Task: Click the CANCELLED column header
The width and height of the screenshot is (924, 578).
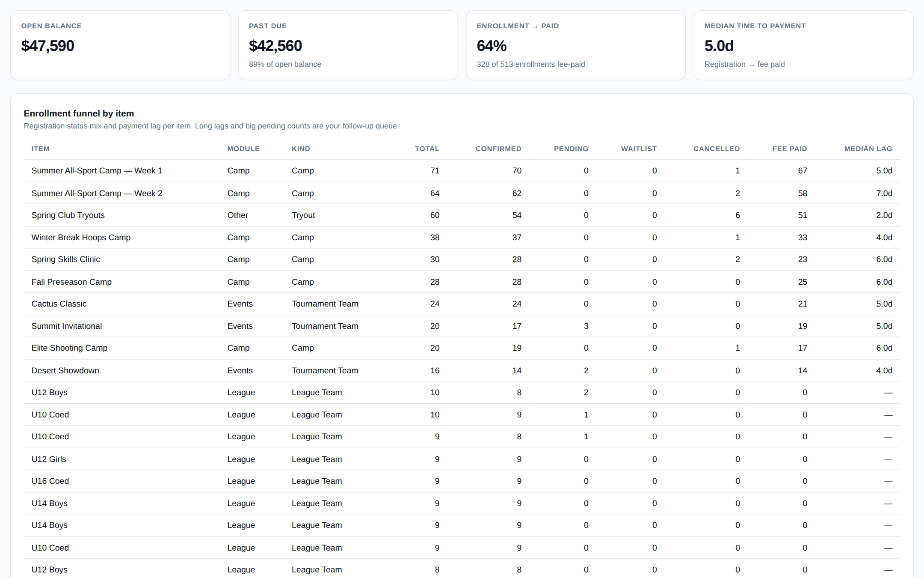Action: (717, 149)
